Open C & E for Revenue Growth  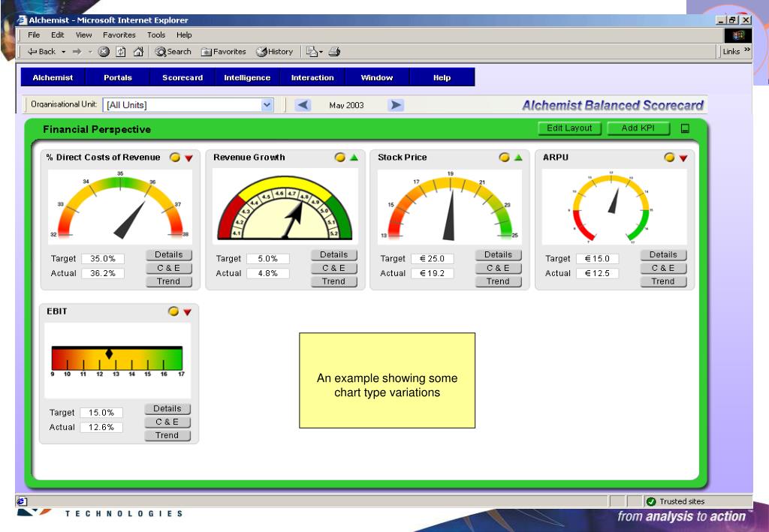click(333, 269)
